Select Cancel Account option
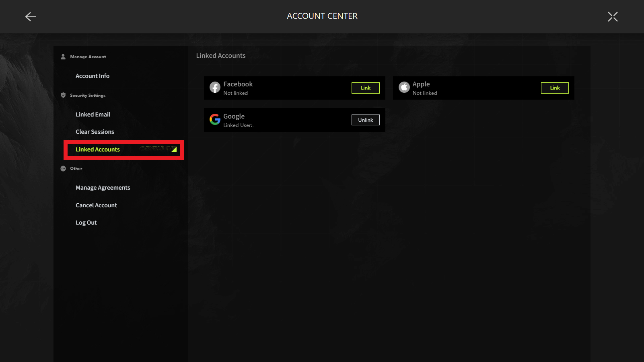The height and width of the screenshot is (362, 644). coord(96,205)
